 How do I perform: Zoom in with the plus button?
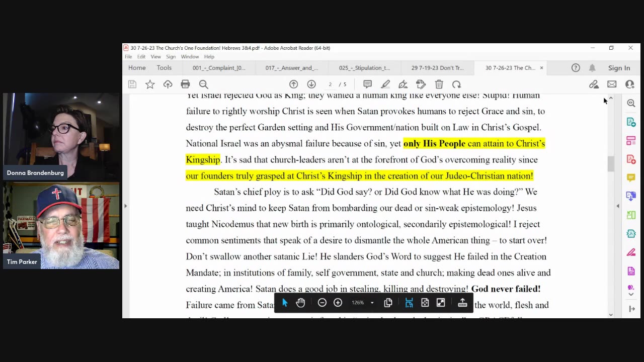pyautogui.click(x=338, y=303)
